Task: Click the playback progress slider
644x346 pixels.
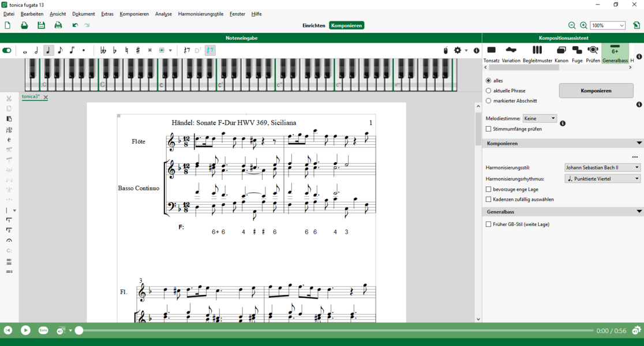Action: 336,330
